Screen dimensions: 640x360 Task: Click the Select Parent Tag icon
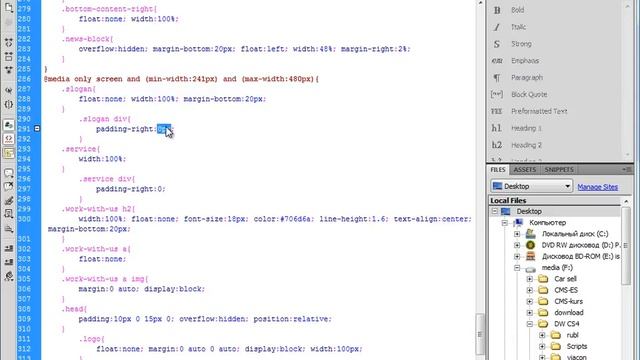[x=9, y=90]
